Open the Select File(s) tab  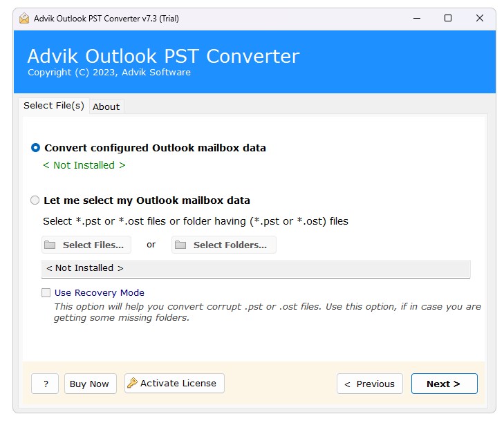tap(54, 106)
